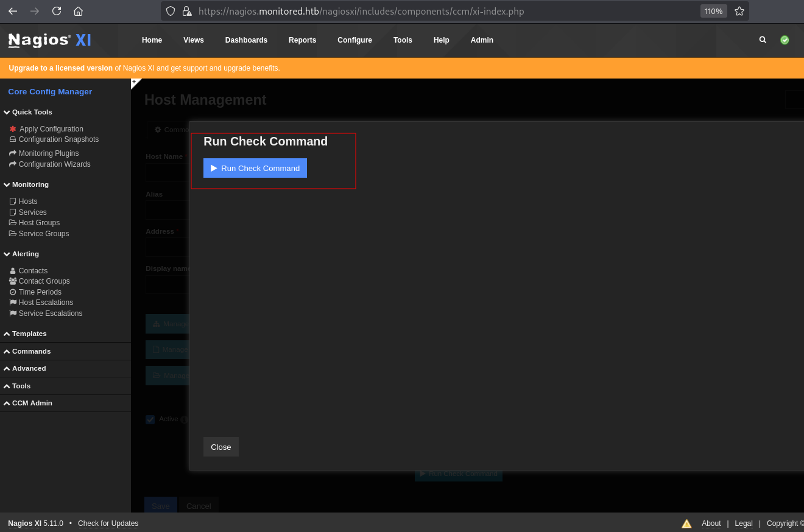Expand the Templates section
Screen dimensions: 804x532
pyautogui.click(x=25, y=334)
